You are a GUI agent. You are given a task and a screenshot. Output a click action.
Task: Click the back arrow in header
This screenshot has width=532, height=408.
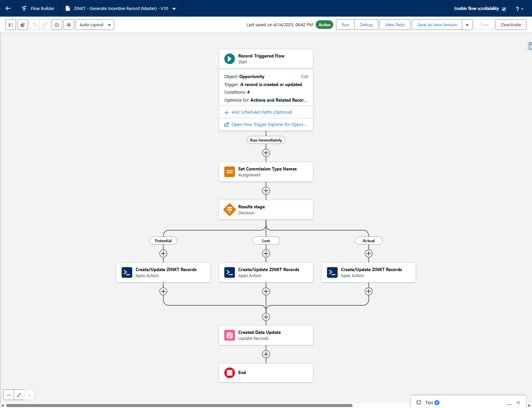pos(8,8)
